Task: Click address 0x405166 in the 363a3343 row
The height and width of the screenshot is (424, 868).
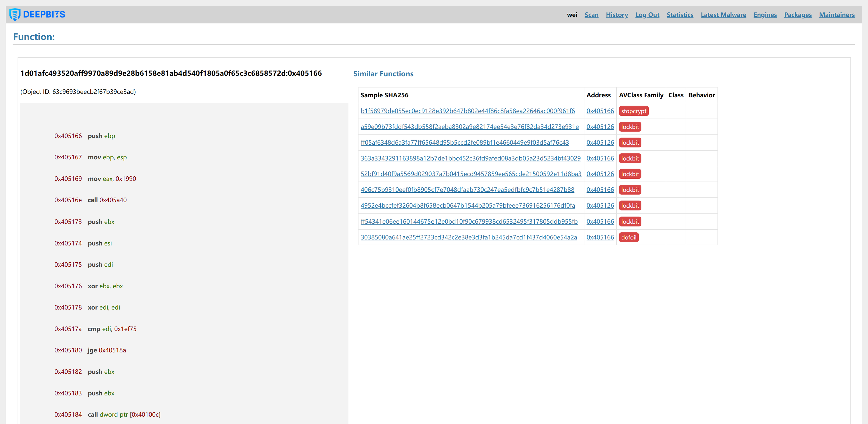Action: 600,158
